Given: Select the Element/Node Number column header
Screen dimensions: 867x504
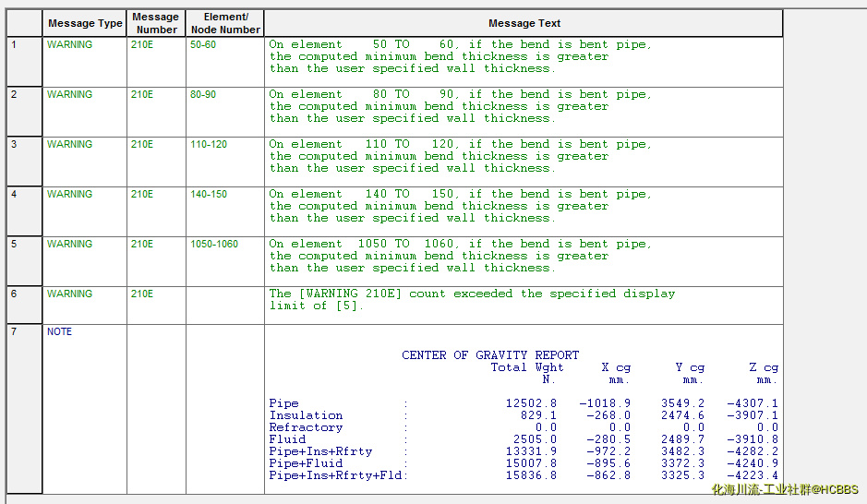Looking at the screenshot, I should pyautogui.click(x=225, y=24).
